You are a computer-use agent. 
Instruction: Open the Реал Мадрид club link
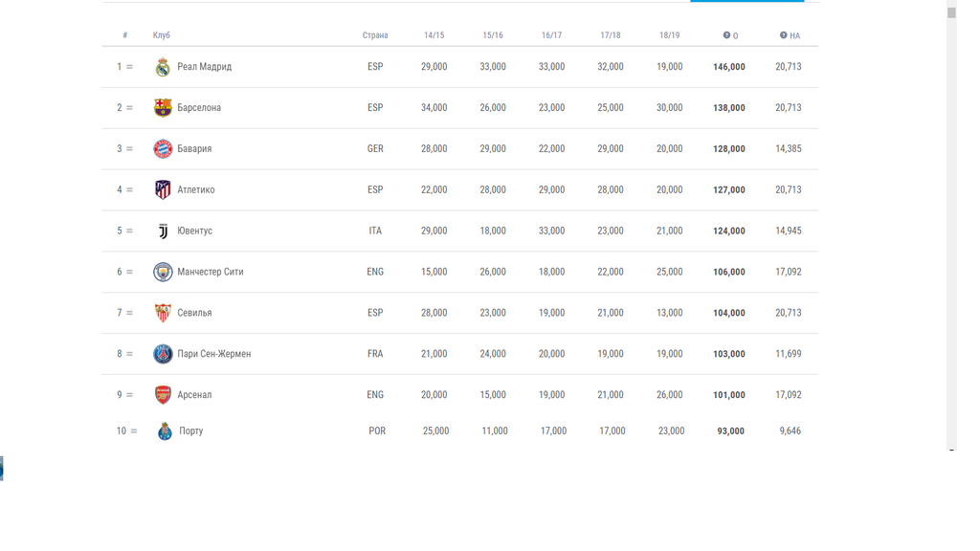click(x=204, y=67)
